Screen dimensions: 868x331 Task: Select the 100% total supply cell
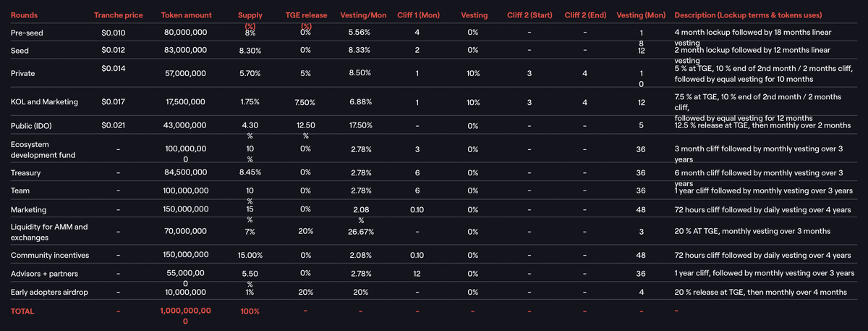[x=250, y=311]
